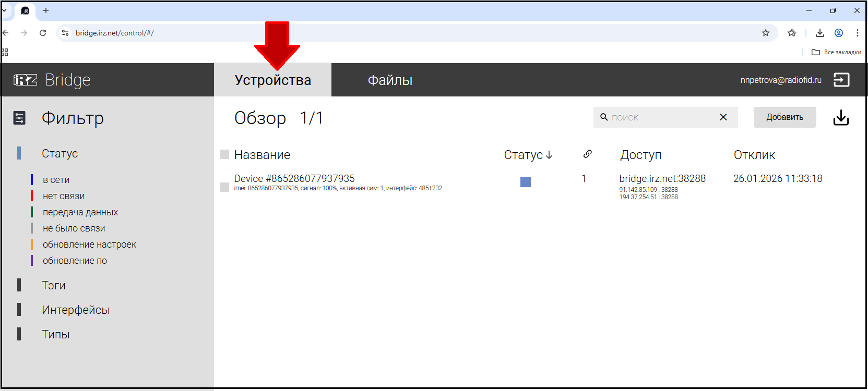Toggle select-all checkbox beside Название
This screenshot has width=868, height=391.
[x=224, y=154]
